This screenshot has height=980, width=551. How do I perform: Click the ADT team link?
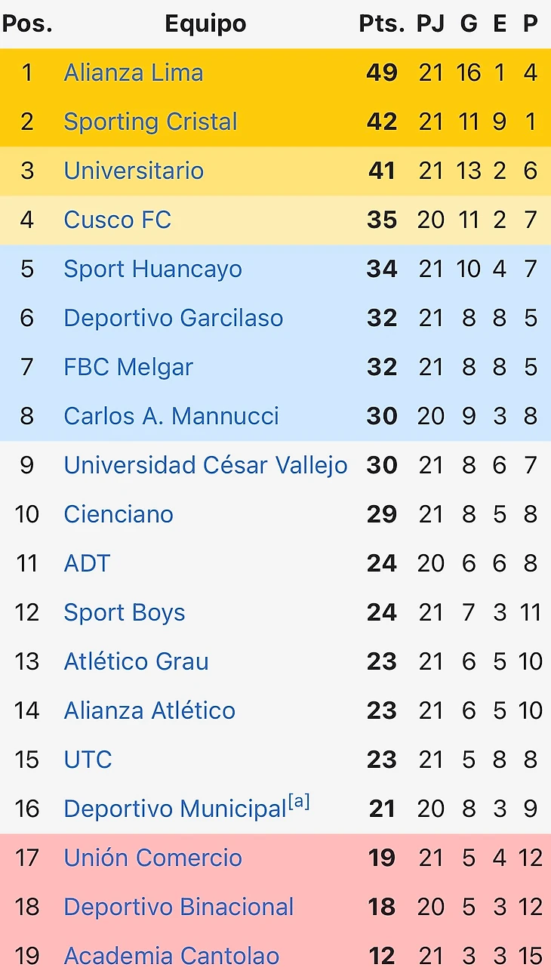point(87,563)
